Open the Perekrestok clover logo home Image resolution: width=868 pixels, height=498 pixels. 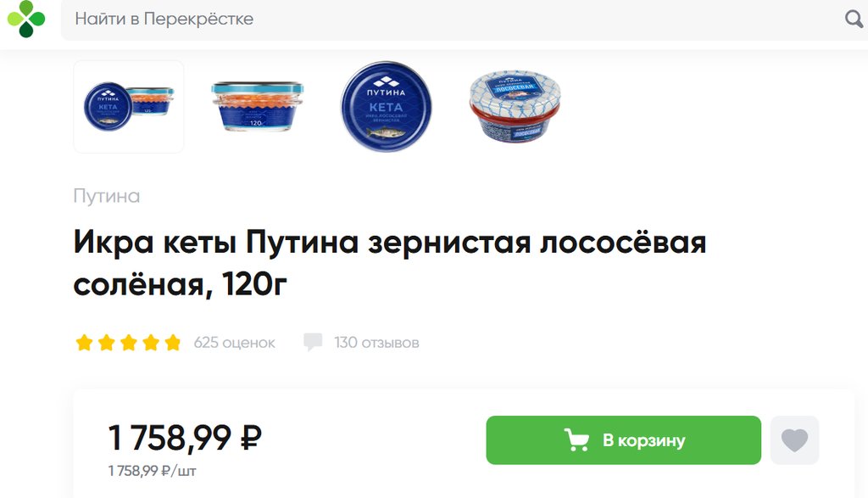pyautogui.click(x=25, y=19)
